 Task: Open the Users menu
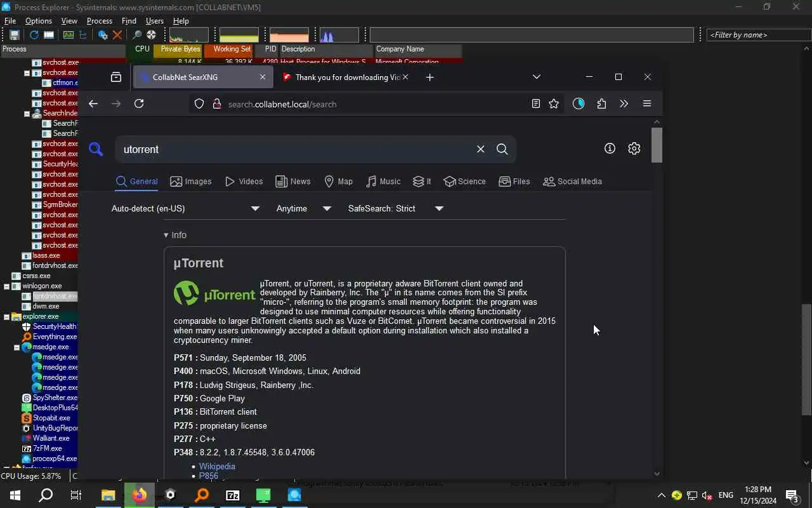[155, 21]
